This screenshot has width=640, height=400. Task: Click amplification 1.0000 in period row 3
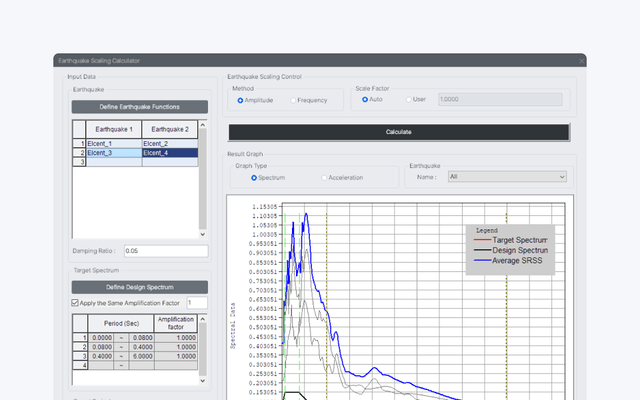[x=176, y=356]
